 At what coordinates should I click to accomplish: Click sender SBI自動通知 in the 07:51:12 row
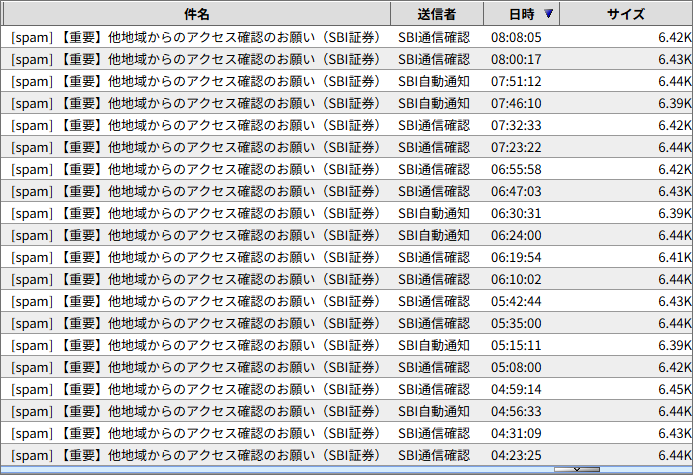click(x=434, y=81)
